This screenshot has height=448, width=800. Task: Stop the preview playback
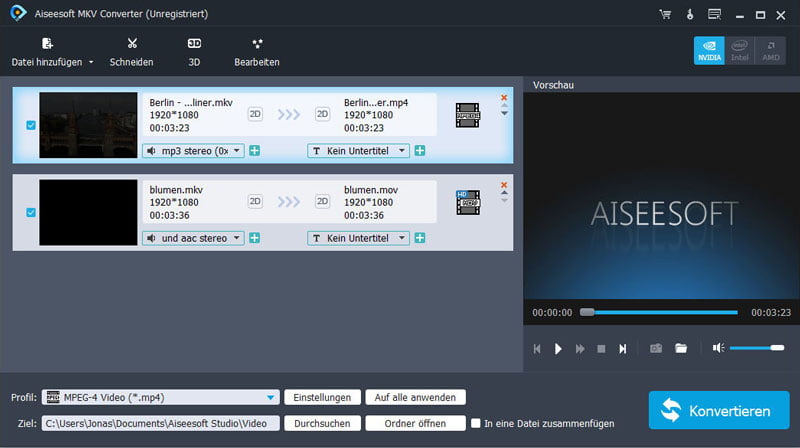click(602, 349)
